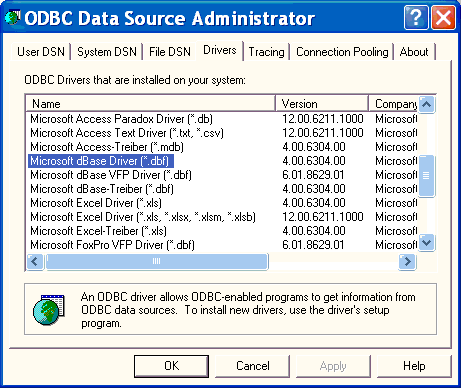Viewport: 461px width, 388px height.
Task: Click the title bar question mark help button
Action: (x=416, y=17)
